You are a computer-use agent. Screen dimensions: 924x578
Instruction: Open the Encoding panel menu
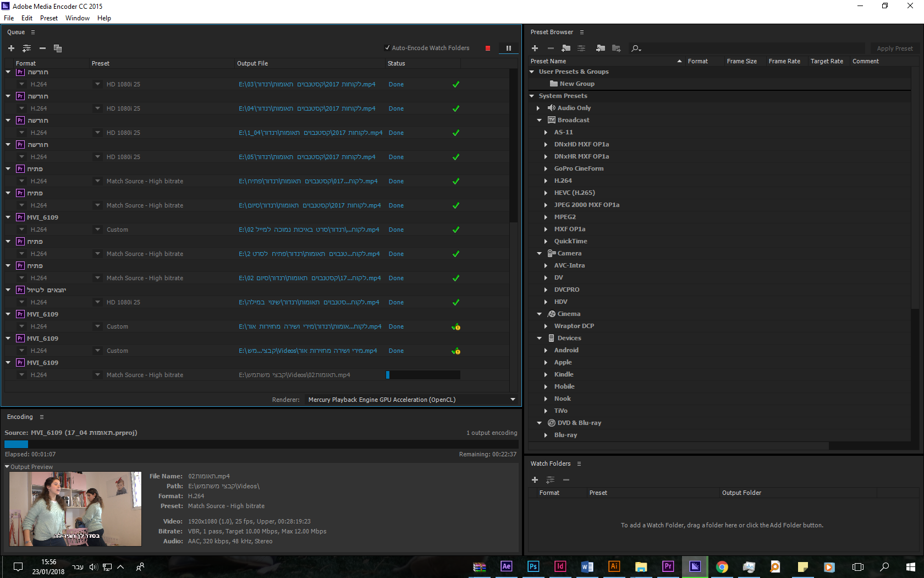(42, 417)
